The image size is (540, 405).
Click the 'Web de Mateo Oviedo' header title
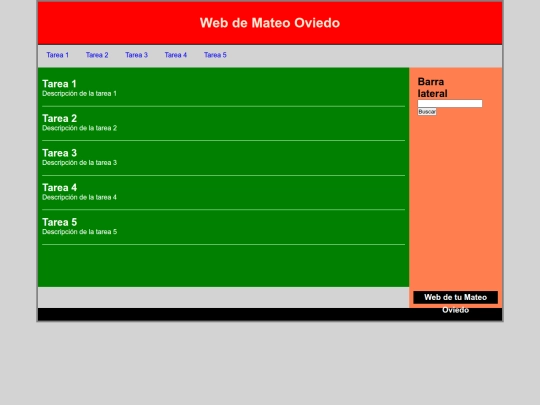(x=270, y=23)
